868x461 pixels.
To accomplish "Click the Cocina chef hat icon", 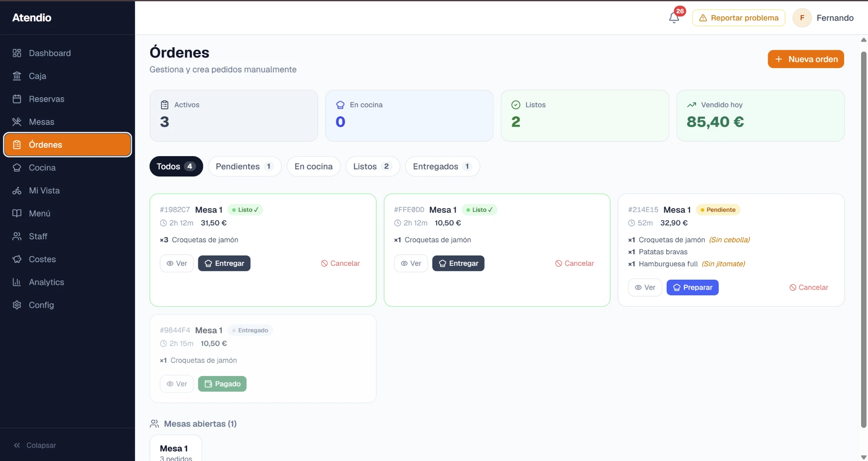I will [x=17, y=167].
